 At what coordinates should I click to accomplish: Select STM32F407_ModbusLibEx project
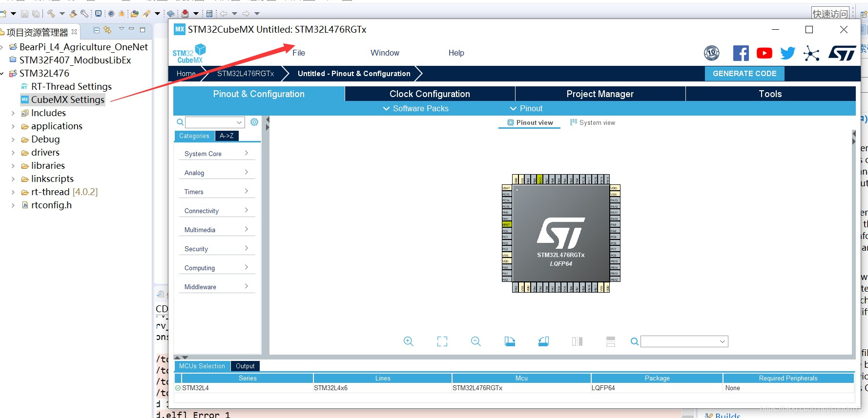click(75, 60)
